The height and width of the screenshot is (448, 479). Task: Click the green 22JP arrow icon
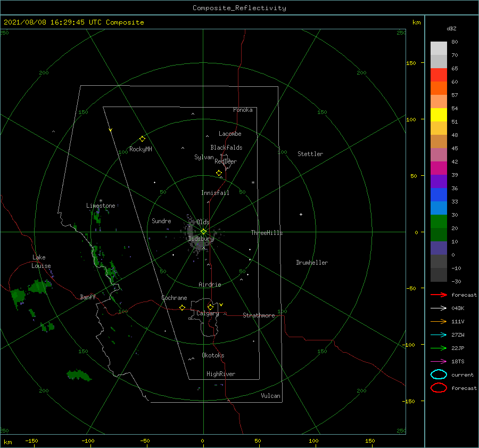coord(439,348)
